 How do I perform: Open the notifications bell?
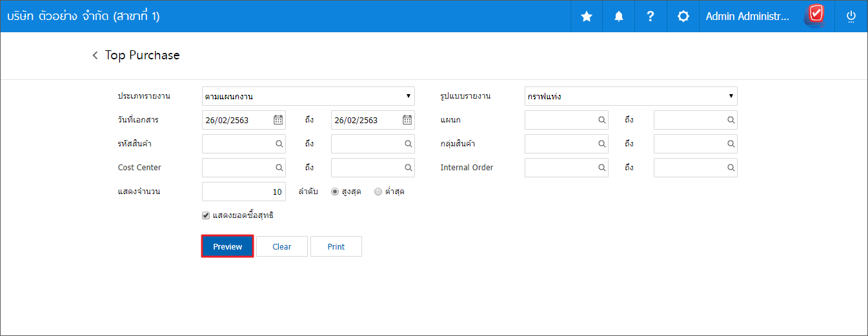[x=619, y=17]
